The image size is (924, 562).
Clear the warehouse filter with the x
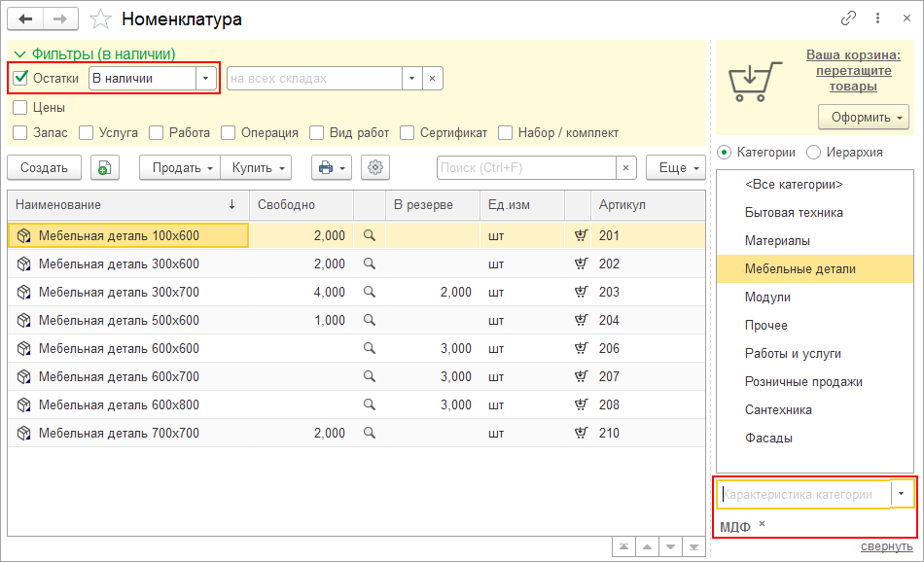click(x=433, y=79)
